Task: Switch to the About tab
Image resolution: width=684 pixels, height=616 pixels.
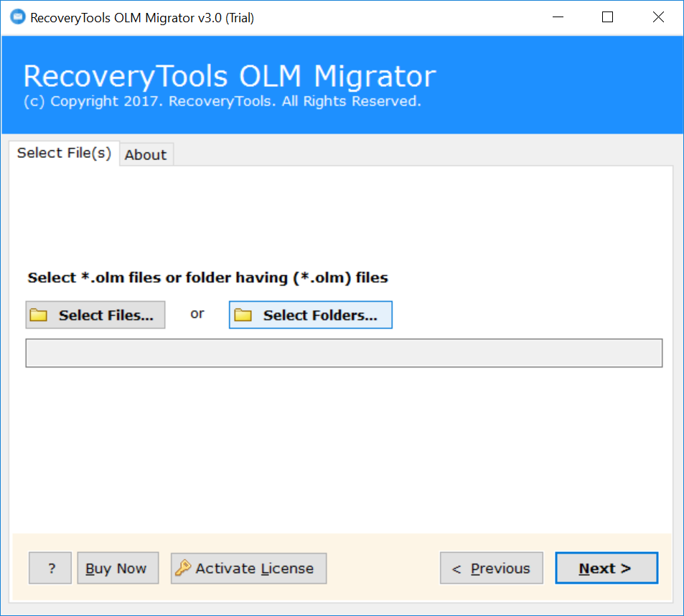Action: tap(146, 154)
